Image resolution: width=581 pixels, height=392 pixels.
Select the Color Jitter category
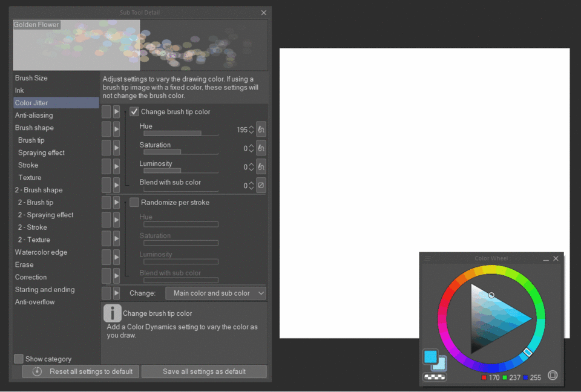(x=56, y=103)
